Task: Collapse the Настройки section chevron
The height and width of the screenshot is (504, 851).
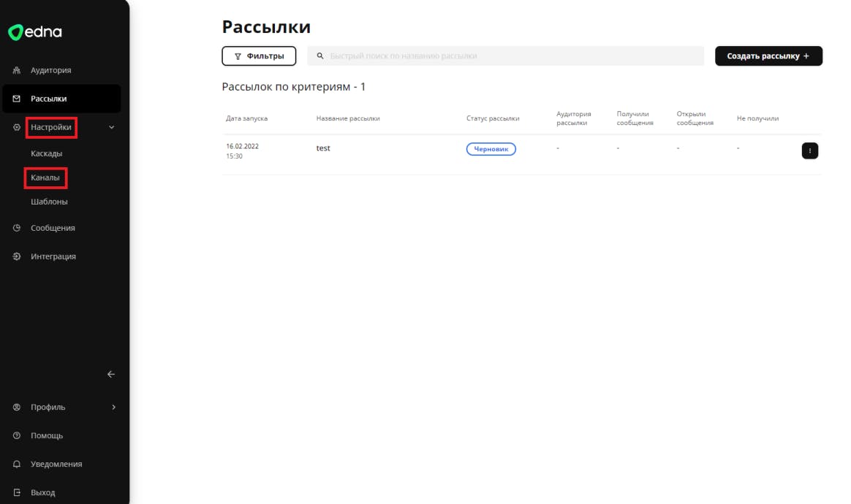Action: pos(111,128)
